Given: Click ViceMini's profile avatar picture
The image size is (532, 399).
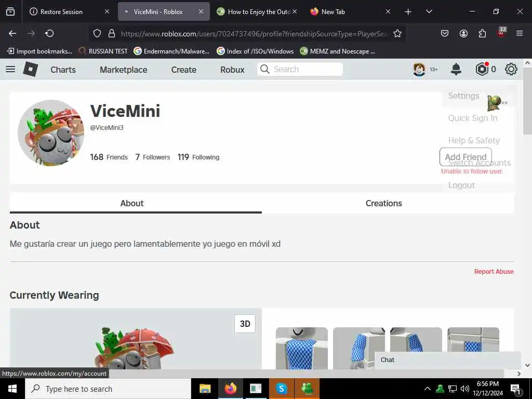Looking at the screenshot, I should [x=51, y=132].
